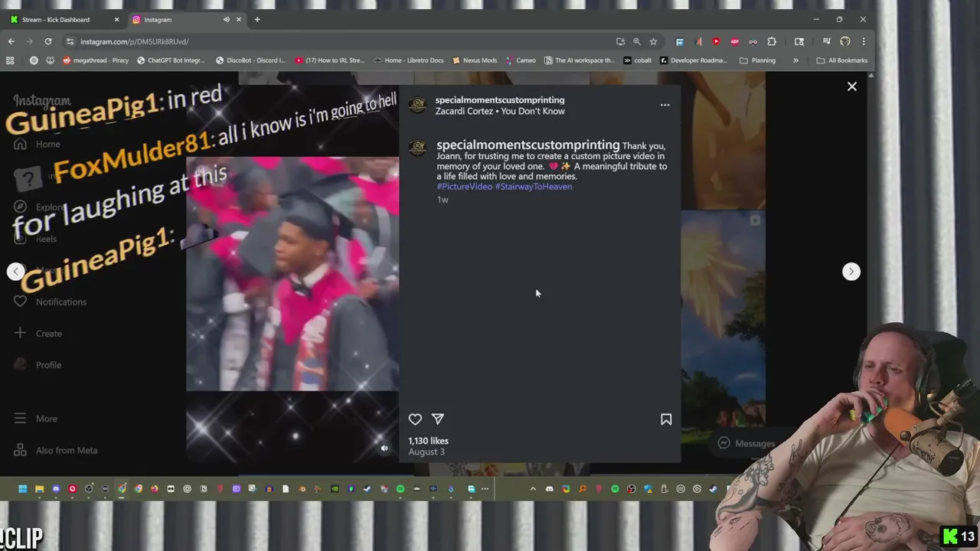Open the Chrome apps grid icon
Screen dimensions: 980x551
(10, 60)
